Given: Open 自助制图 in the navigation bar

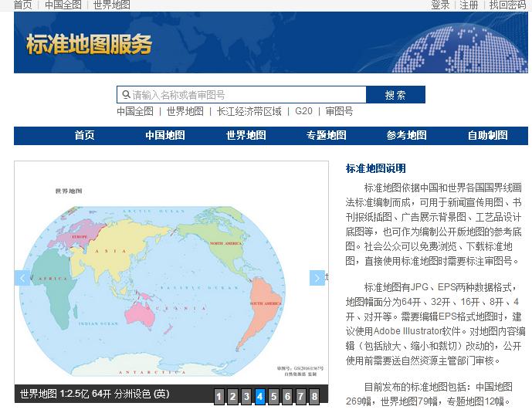Looking at the screenshot, I should [x=487, y=135].
